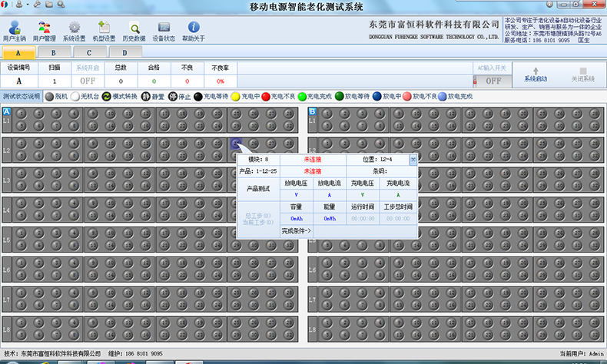Click the yellow 充电中 legend swatch
607x364 pixels.
pos(234,97)
